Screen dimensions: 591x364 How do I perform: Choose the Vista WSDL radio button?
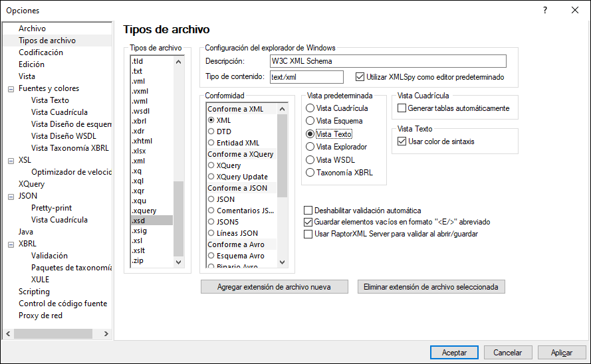coord(310,160)
